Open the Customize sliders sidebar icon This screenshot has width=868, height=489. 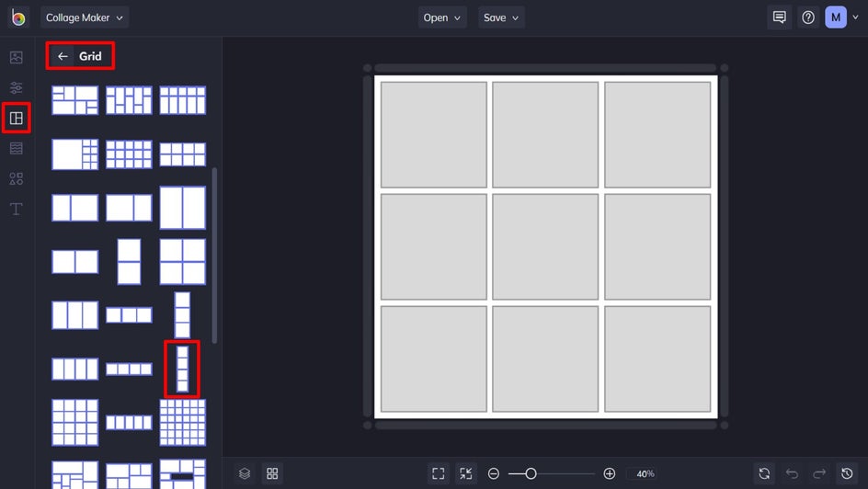point(16,87)
